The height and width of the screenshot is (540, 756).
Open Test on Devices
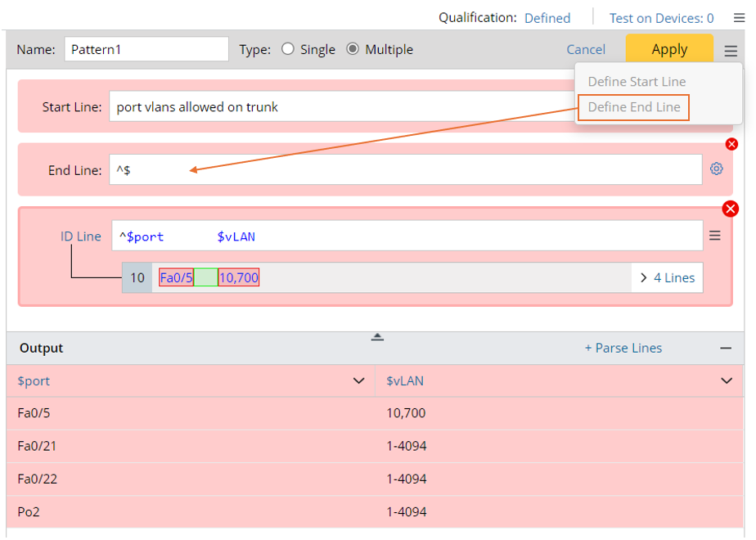[661, 17]
